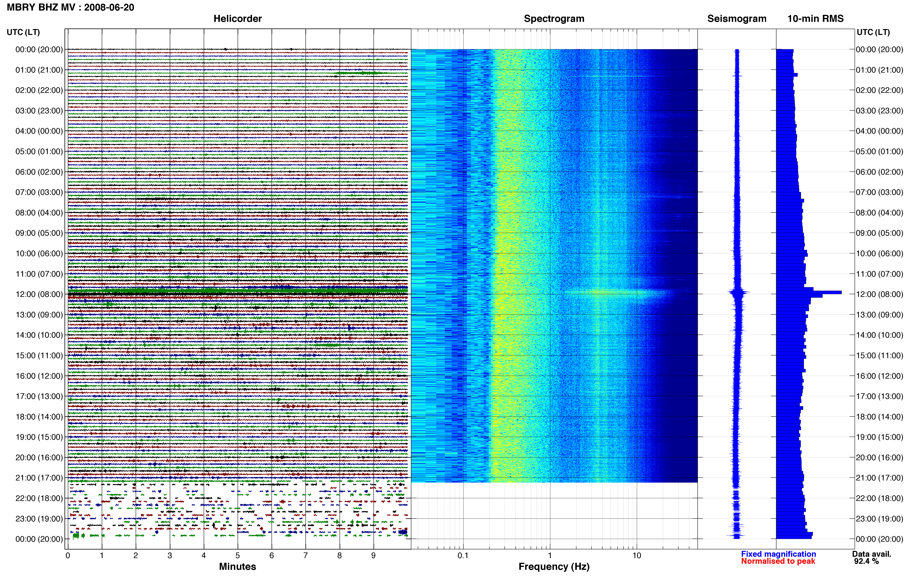924x578 pixels.
Task: Click the UTC (LT) label beside the RMS panel
Action: click(873, 32)
